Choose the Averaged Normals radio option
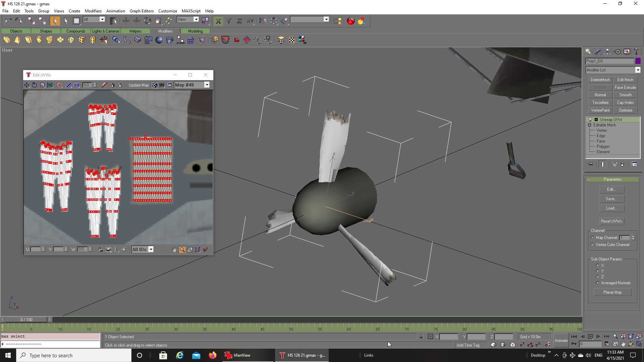The height and width of the screenshot is (362, 644). 597,283
